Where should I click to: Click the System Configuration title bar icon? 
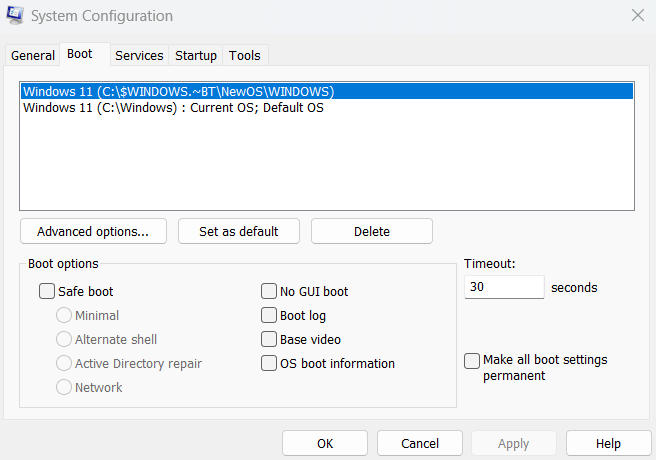(15, 15)
